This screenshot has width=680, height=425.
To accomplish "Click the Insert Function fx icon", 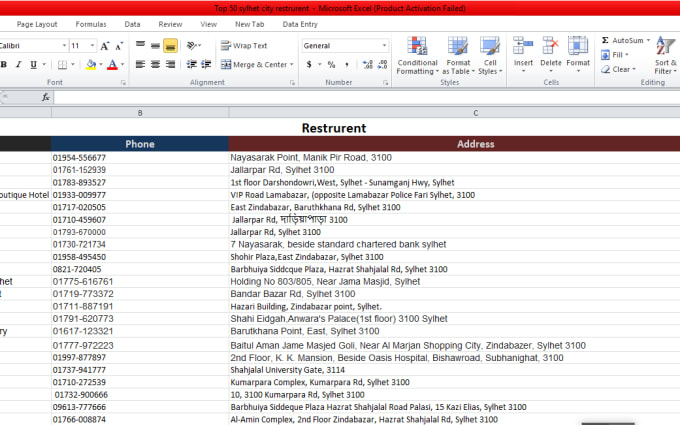I will click(x=46, y=97).
